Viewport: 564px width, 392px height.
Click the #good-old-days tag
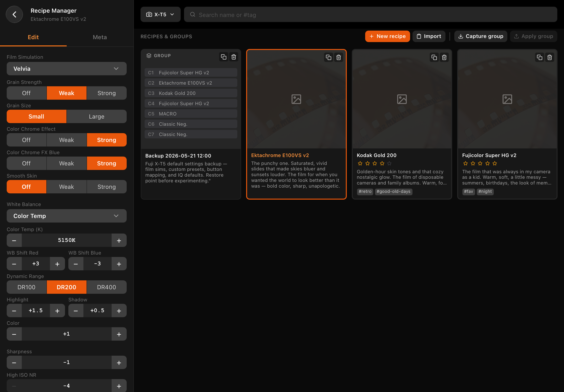point(393,192)
